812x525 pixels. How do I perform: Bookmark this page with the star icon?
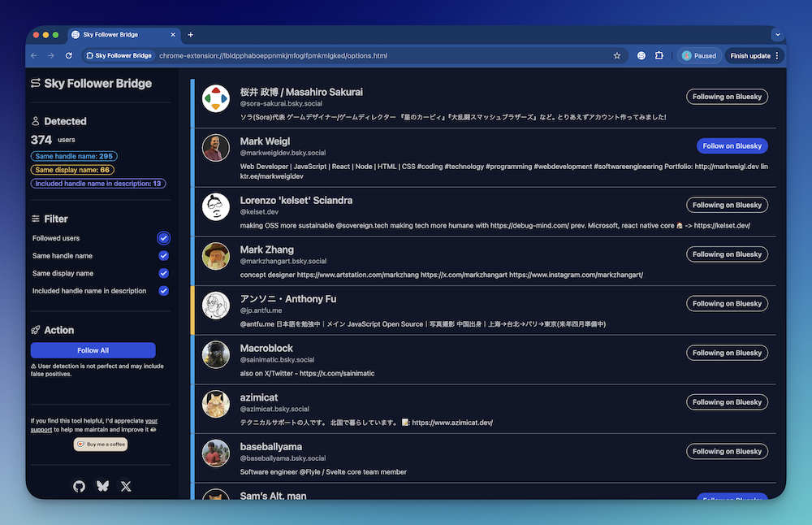click(617, 55)
